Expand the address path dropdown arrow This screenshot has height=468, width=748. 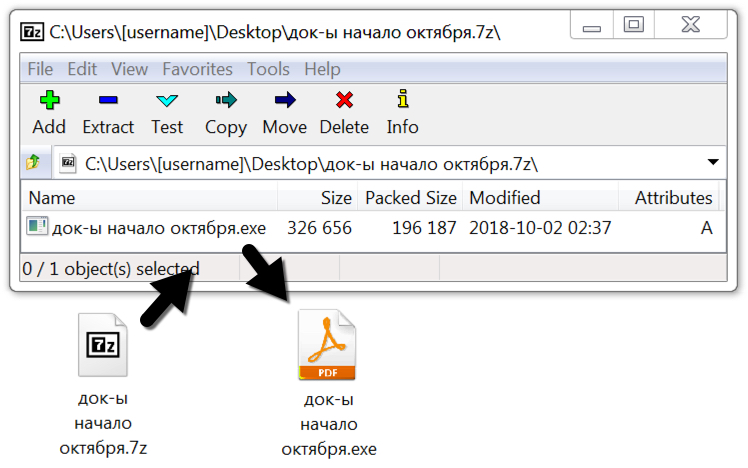713,162
